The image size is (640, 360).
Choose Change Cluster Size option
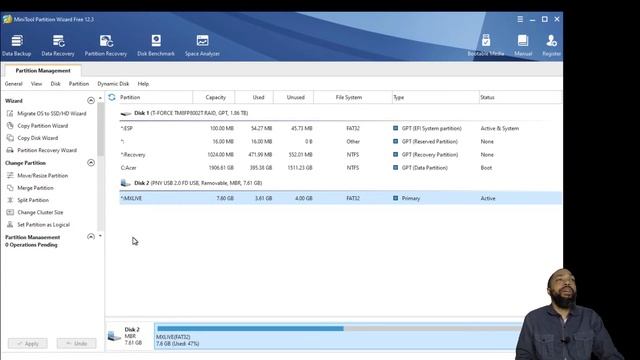coord(40,212)
